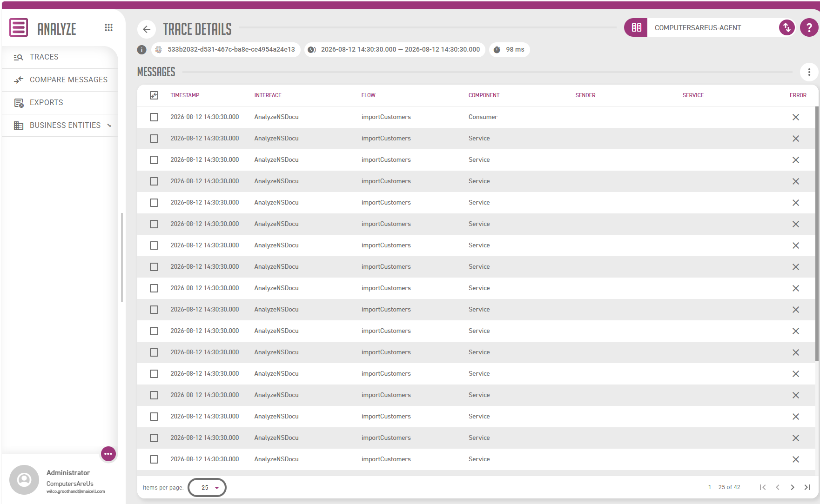Screen dimensions: 820x504
Task: Open Business Entities menu item
Action: point(60,126)
